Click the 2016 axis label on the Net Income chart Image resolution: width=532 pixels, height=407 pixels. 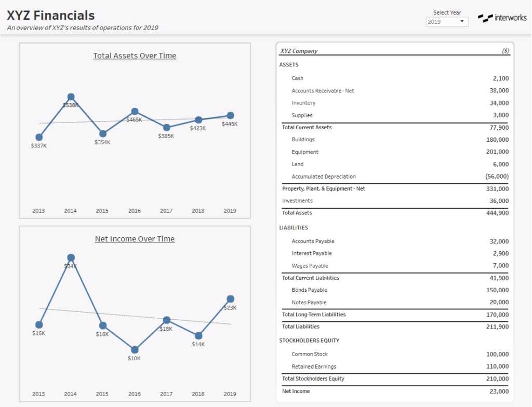click(x=135, y=394)
